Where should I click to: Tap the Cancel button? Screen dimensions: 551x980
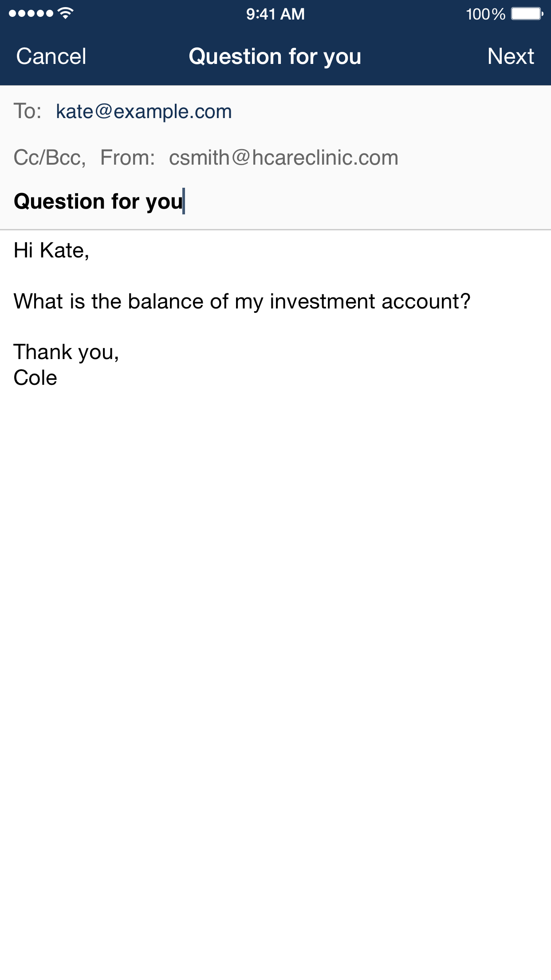pyautogui.click(x=51, y=56)
